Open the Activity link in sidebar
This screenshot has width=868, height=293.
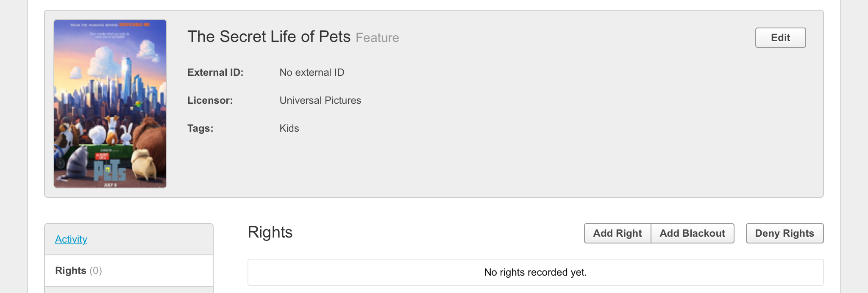[x=71, y=239]
